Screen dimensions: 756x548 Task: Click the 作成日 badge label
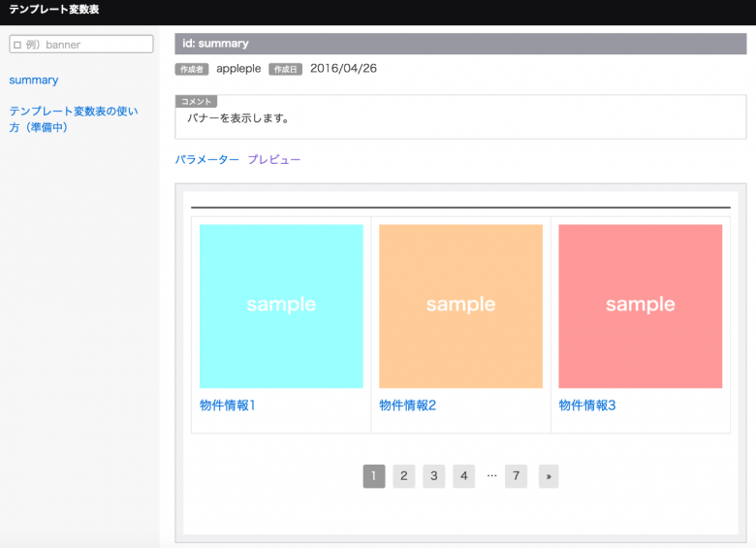(286, 70)
